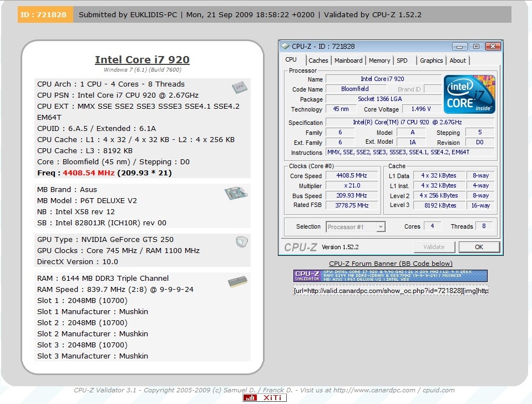Switch to the Mainboard tab
This screenshot has width=532, height=404.
tap(348, 60)
